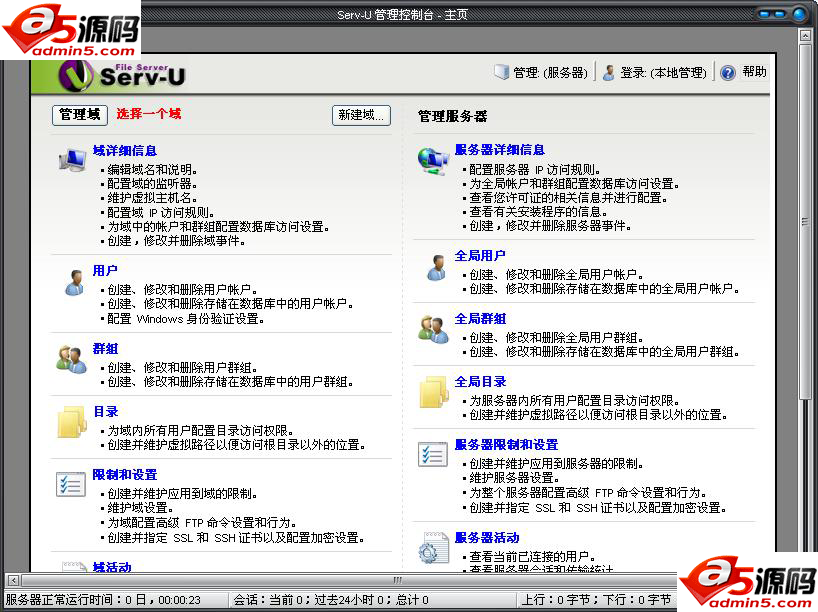Click the 上行 bytes status entry
This screenshot has height=612, width=818.
click(x=596, y=600)
